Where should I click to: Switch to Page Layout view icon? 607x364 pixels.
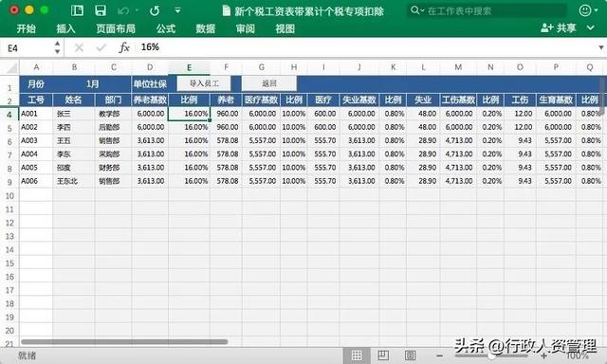click(383, 355)
